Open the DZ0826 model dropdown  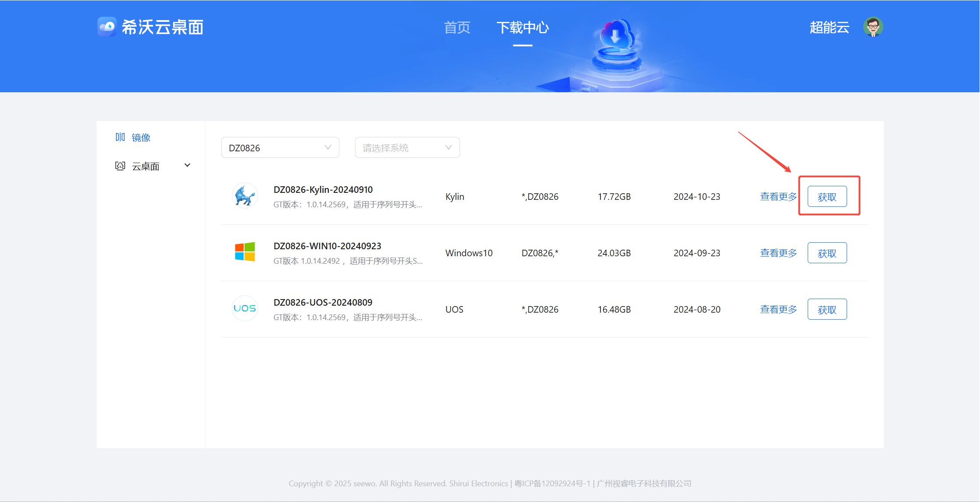tap(280, 148)
